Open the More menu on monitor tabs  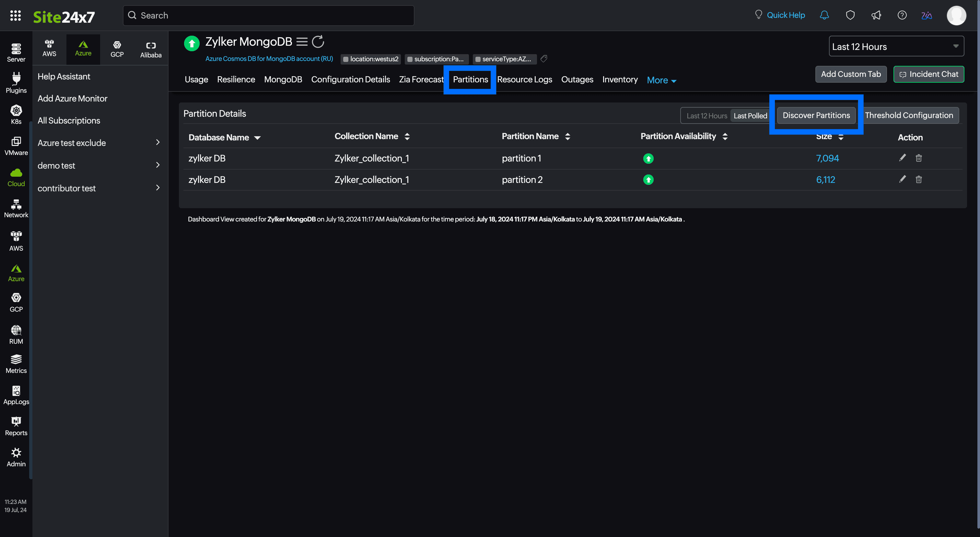tap(661, 80)
